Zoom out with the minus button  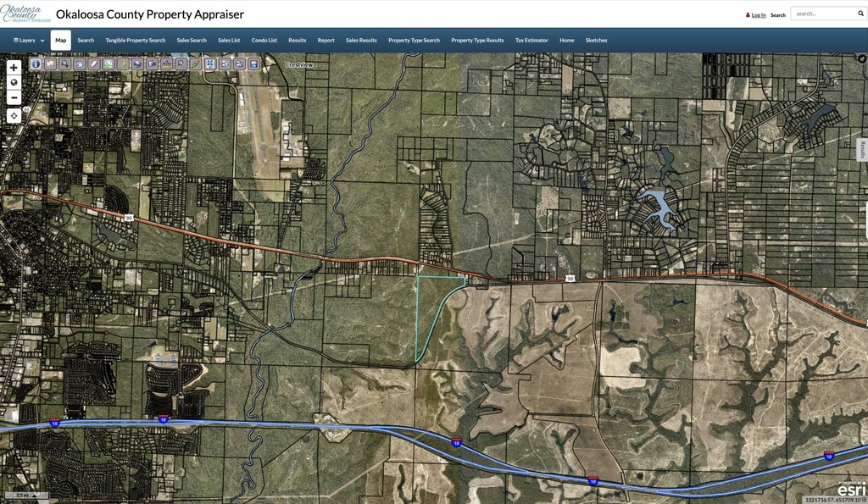tap(14, 97)
